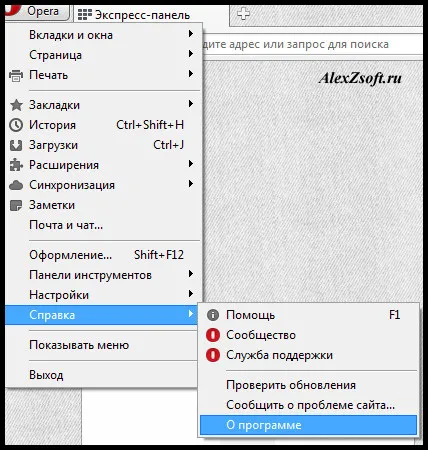This screenshot has height=450, width=428.
Task: Click the red Opera icon beside Сообщество
Action: 213,335
